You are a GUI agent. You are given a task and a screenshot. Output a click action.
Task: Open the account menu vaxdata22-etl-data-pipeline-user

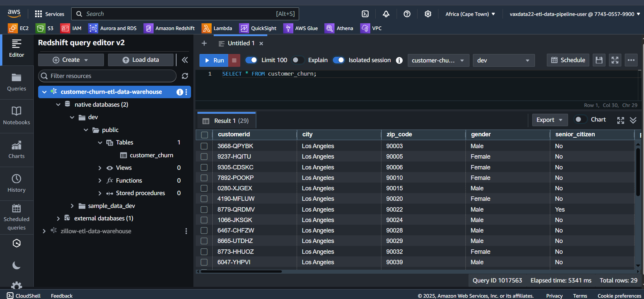pyautogui.click(x=575, y=14)
